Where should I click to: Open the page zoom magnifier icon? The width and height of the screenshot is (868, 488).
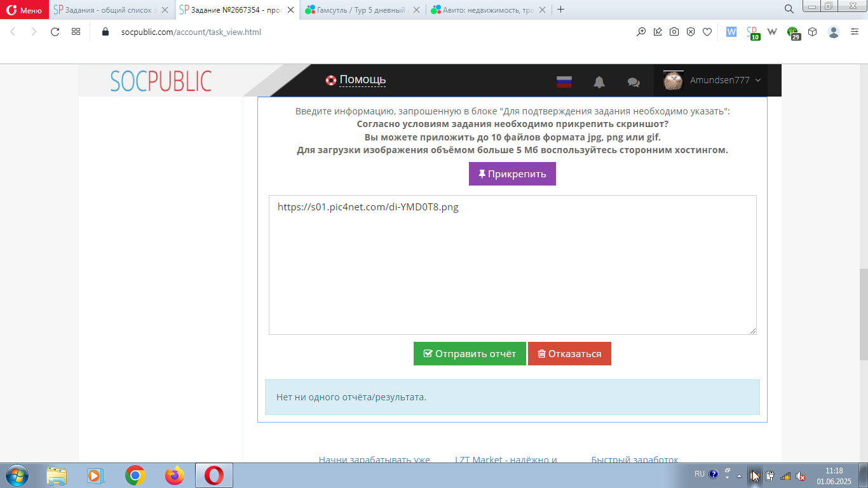(641, 32)
